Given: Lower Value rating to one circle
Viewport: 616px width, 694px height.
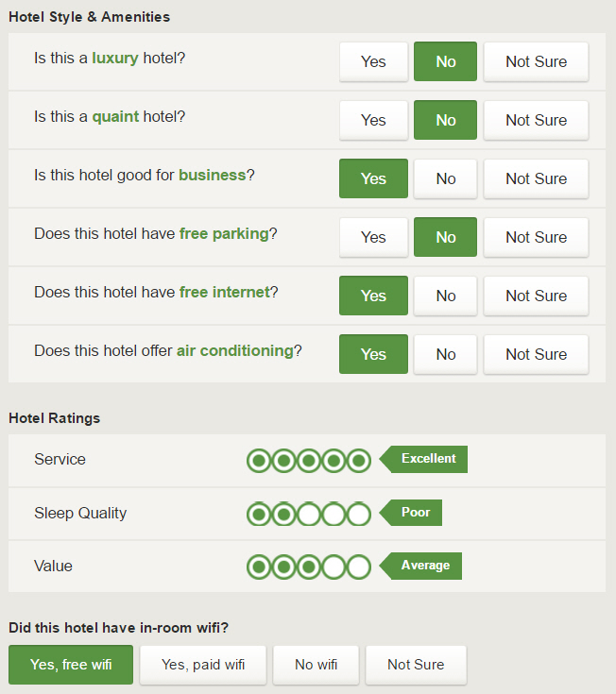Looking at the screenshot, I should pos(259,567).
